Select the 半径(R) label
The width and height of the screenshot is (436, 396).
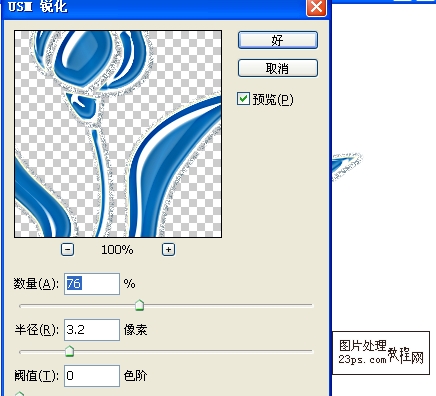(x=36, y=330)
